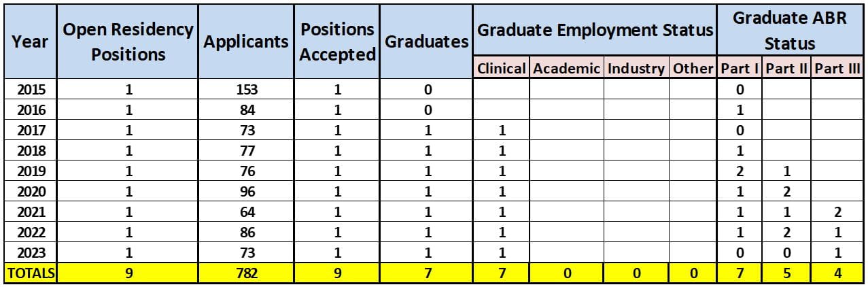Click the 782 total applicants cell
Screen dimensions: 868x287
click(x=246, y=273)
